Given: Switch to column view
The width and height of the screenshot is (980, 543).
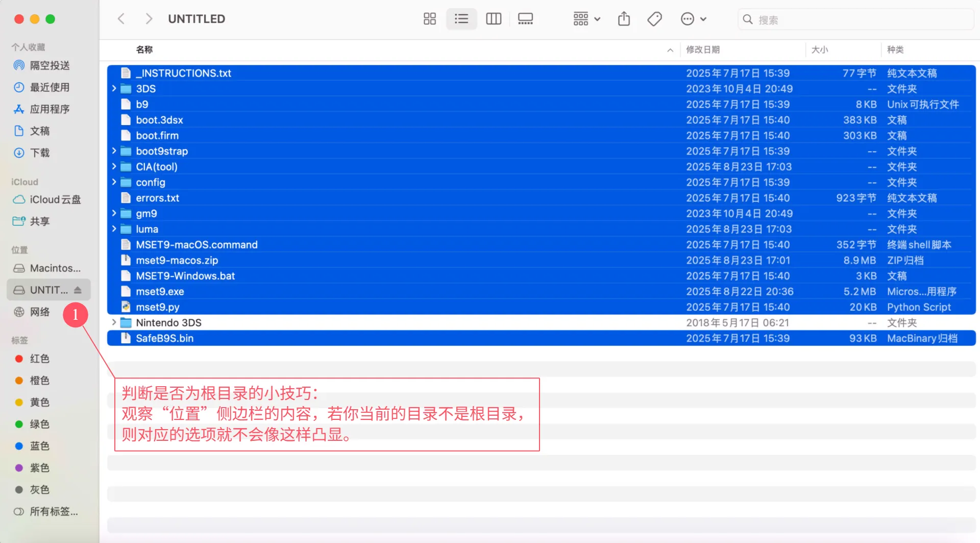Looking at the screenshot, I should tap(493, 19).
